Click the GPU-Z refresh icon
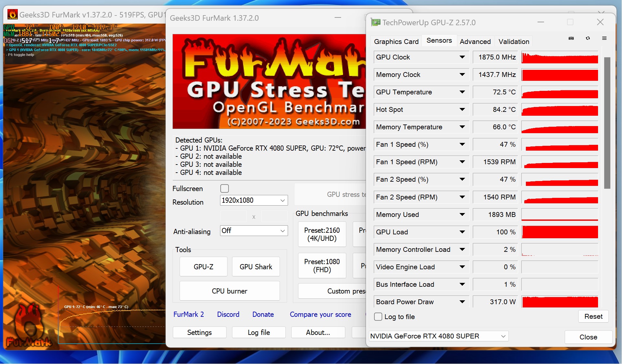This screenshot has height=364, width=622. [588, 38]
